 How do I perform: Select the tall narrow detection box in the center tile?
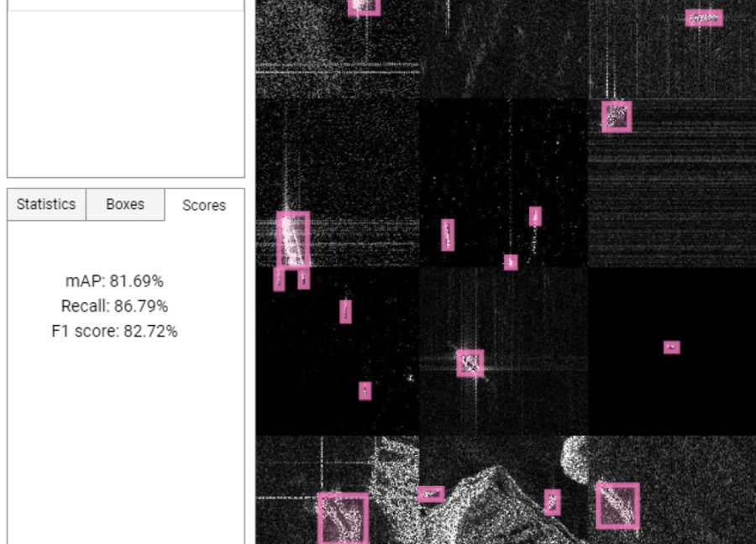[x=448, y=233]
